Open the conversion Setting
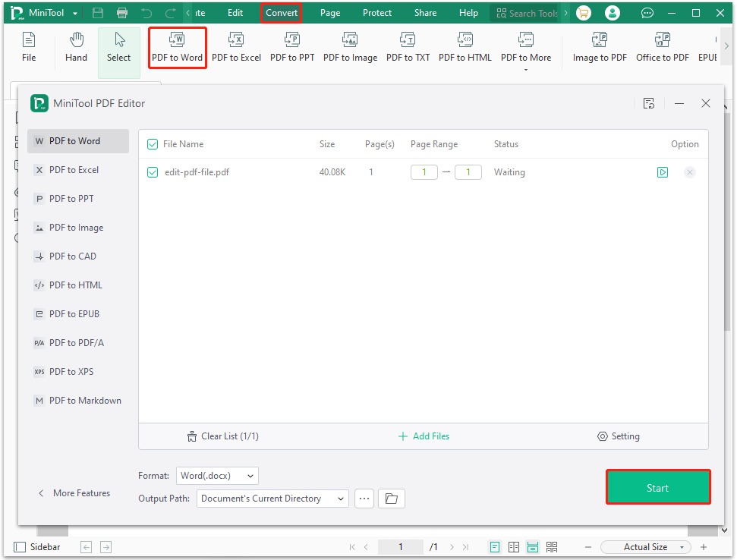The height and width of the screenshot is (560, 737). click(618, 436)
